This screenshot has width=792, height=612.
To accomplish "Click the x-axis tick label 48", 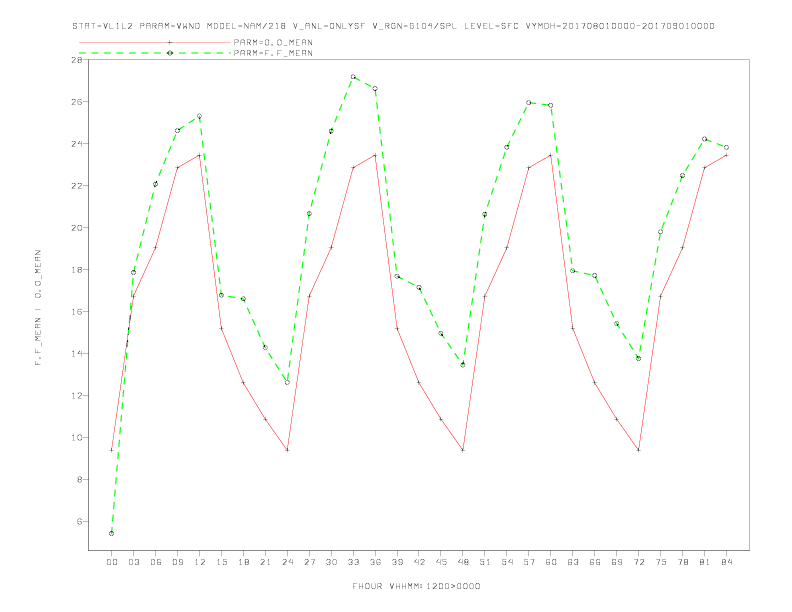I will tap(463, 562).
